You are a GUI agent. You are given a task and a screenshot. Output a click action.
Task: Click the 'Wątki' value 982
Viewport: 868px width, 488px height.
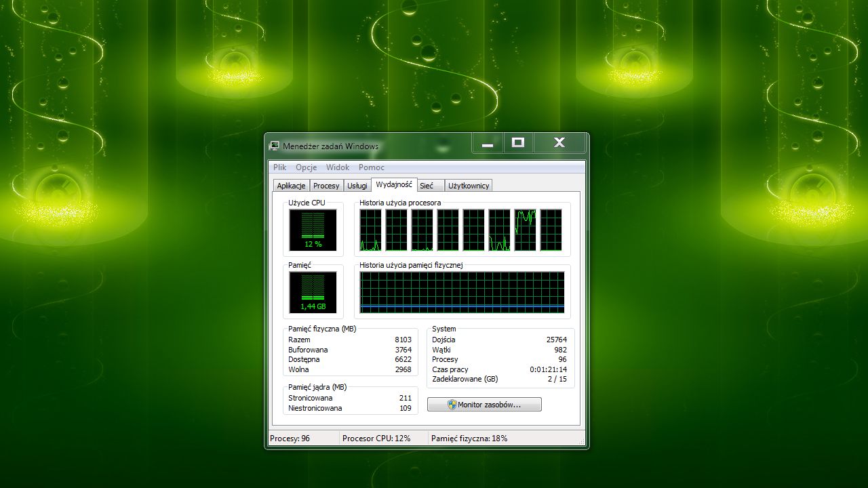560,350
